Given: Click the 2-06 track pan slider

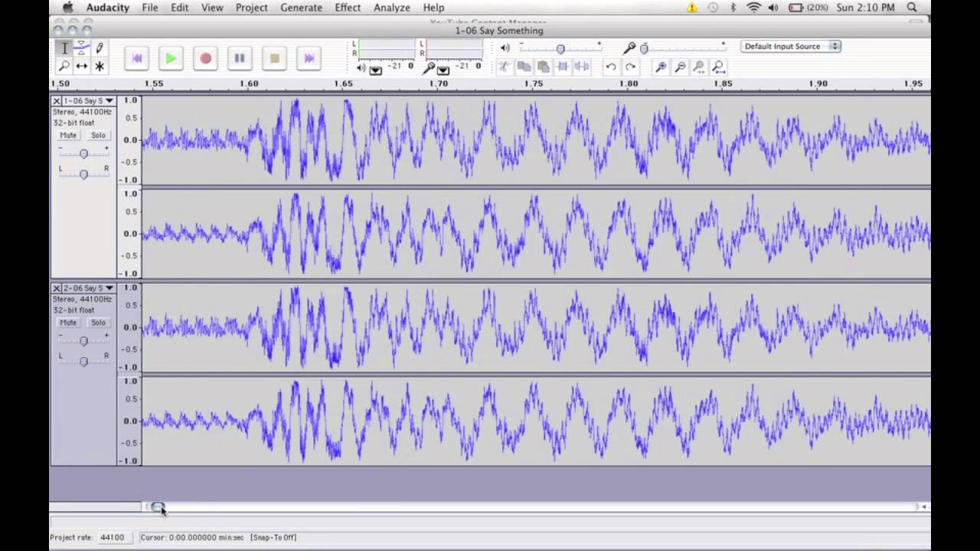Looking at the screenshot, I should coord(83,361).
